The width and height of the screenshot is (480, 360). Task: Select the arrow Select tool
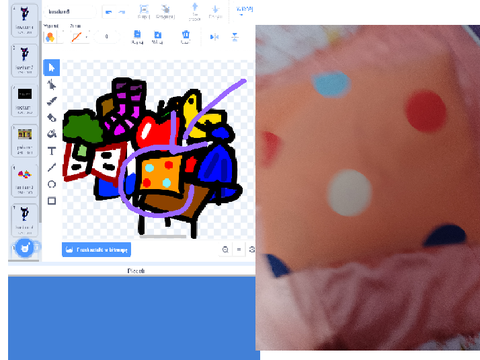(x=51, y=68)
